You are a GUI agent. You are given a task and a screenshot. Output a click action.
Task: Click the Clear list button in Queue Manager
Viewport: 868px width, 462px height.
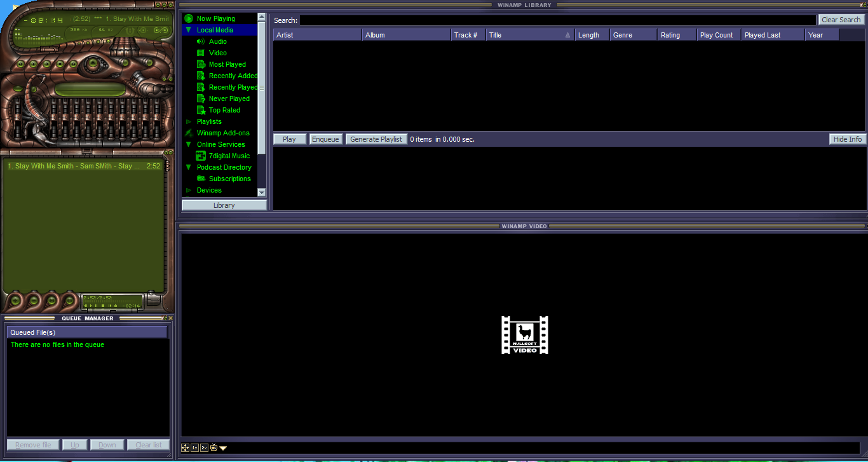click(149, 445)
